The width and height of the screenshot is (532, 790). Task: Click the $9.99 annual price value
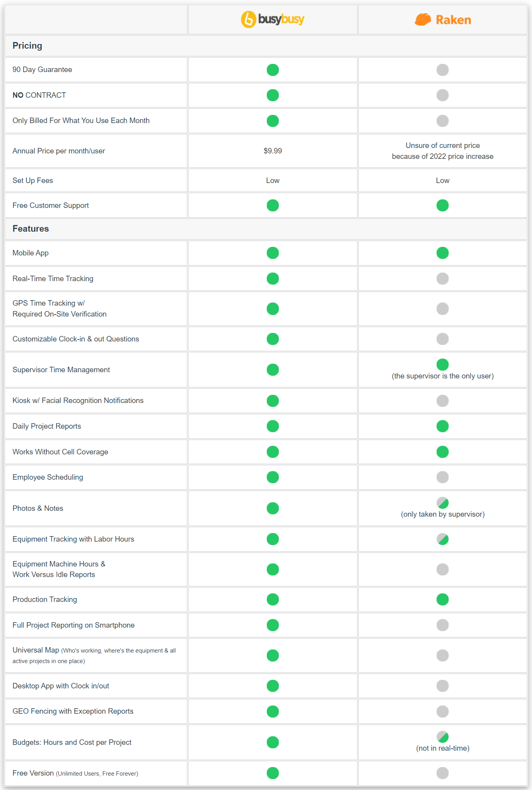click(273, 151)
